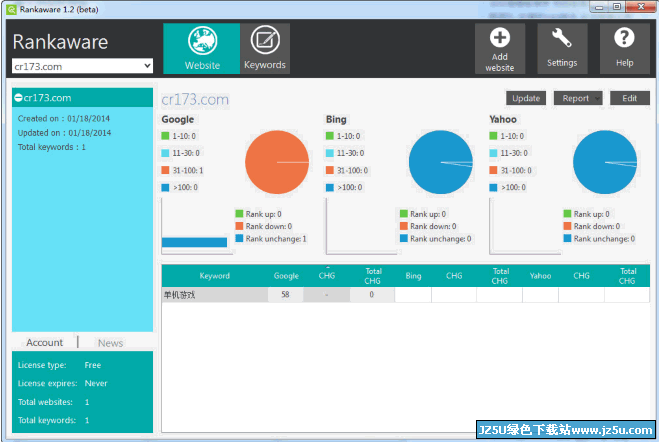Click the window close button
This screenshot has width=659, height=442.
[x=641, y=7]
